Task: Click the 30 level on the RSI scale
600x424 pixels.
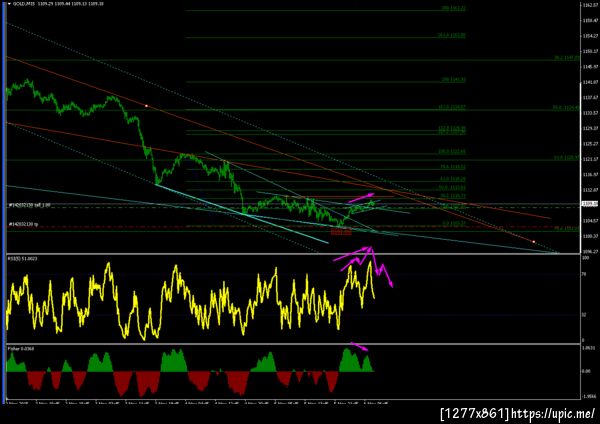Action: 584,315
